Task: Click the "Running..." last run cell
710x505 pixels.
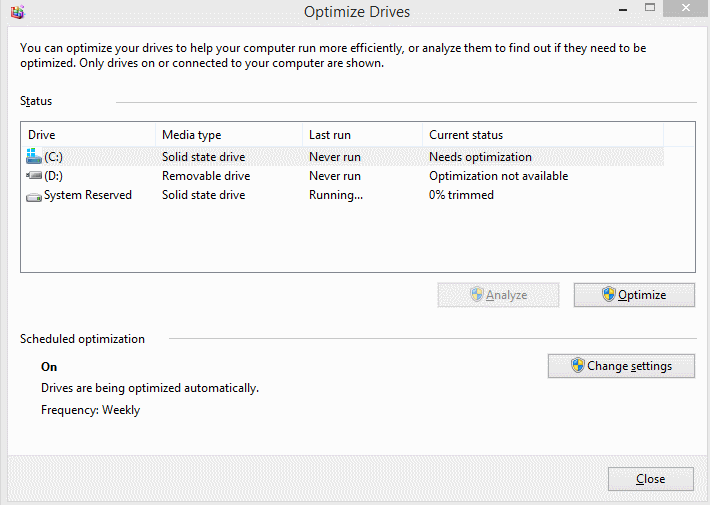Action: [336, 195]
